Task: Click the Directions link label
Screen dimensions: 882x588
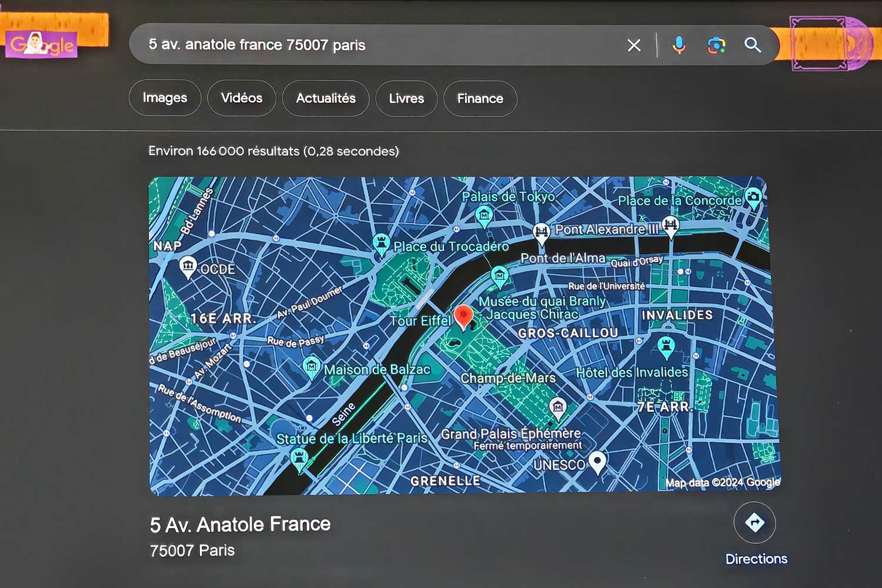Action: point(756,559)
